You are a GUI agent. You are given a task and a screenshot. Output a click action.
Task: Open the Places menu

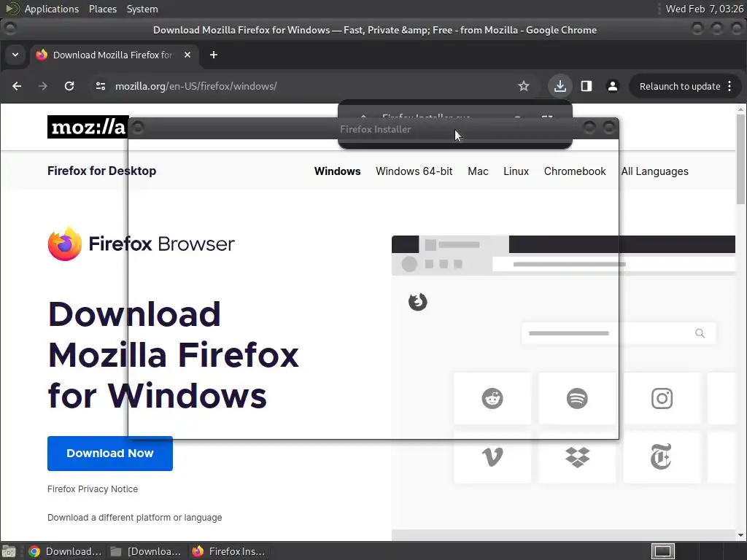coord(102,9)
